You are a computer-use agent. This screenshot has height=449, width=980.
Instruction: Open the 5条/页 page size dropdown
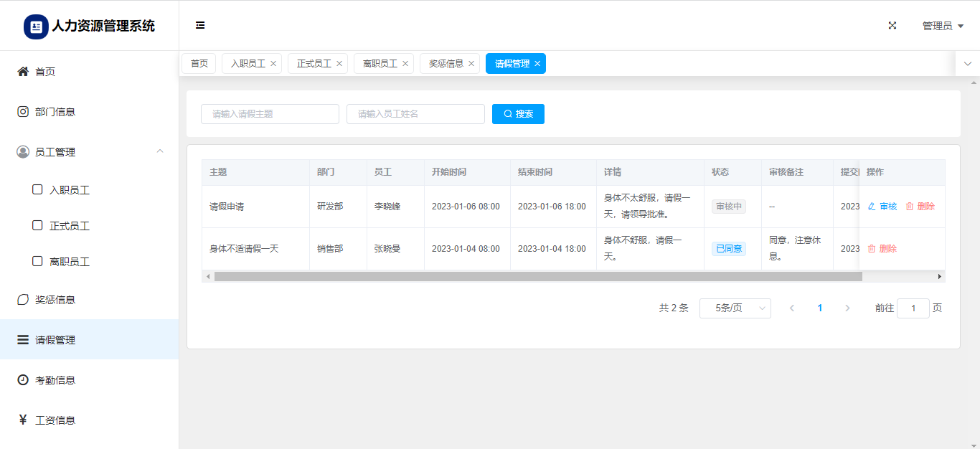click(x=735, y=308)
